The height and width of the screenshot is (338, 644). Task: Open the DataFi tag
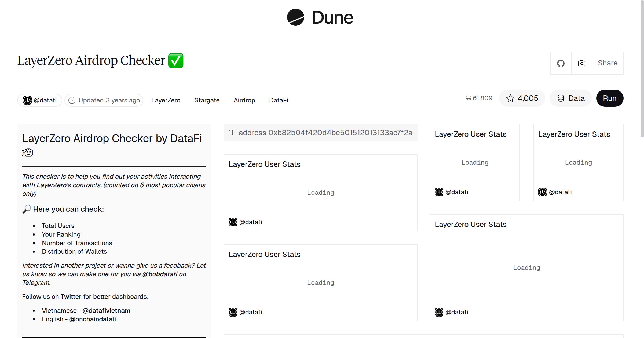tap(278, 100)
